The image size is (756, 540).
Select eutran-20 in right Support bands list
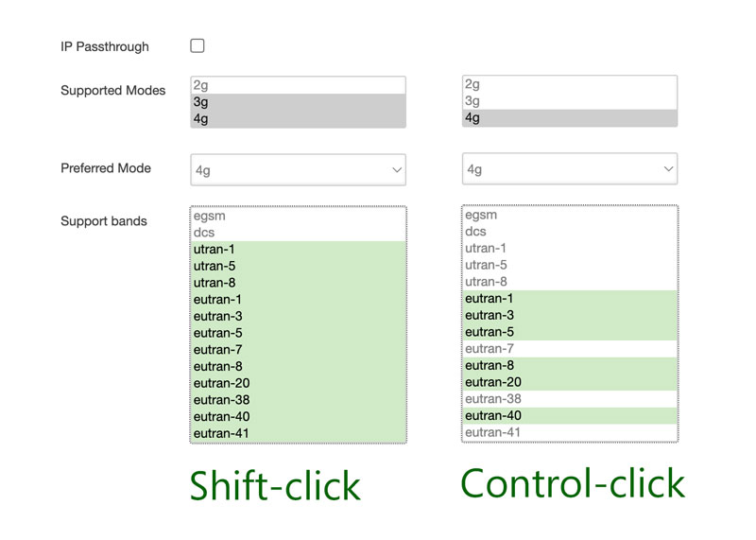tap(570, 382)
